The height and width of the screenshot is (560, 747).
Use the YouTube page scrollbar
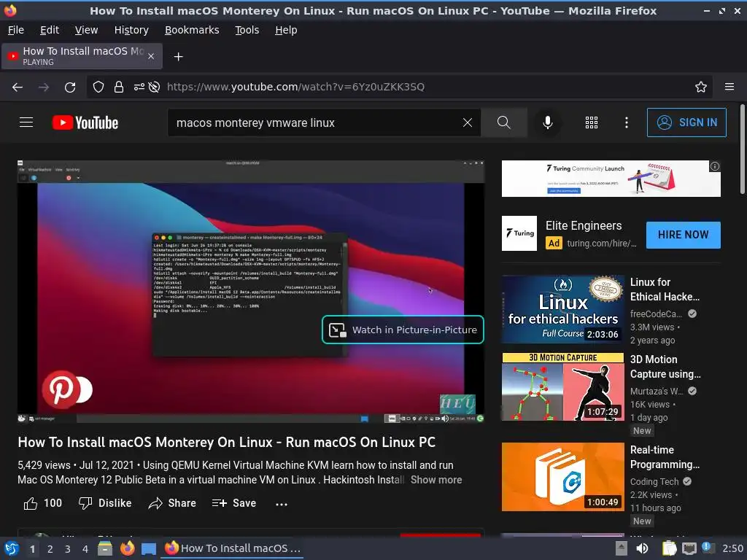click(742, 149)
